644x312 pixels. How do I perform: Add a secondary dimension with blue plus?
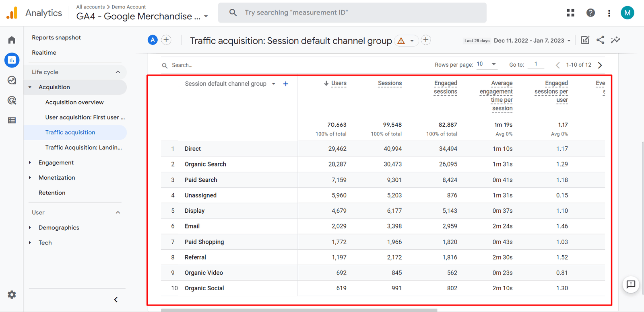click(x=286, y=84)
